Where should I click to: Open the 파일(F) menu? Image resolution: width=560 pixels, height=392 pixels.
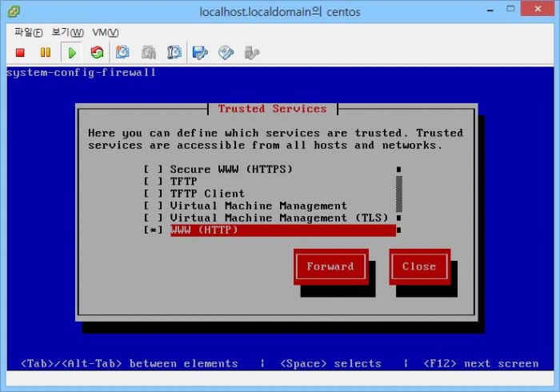pos(28,33)
